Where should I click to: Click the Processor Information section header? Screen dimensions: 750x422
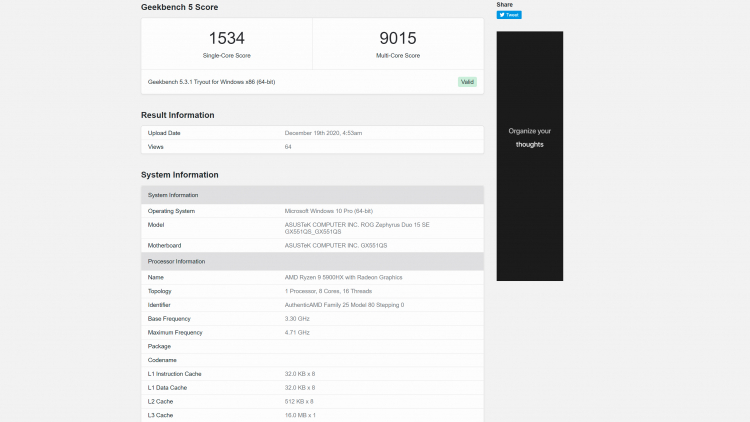click(x=177, y=261)
